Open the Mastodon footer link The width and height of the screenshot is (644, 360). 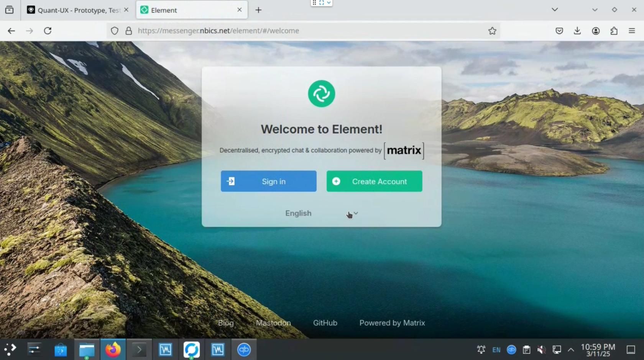coord(273,323)
